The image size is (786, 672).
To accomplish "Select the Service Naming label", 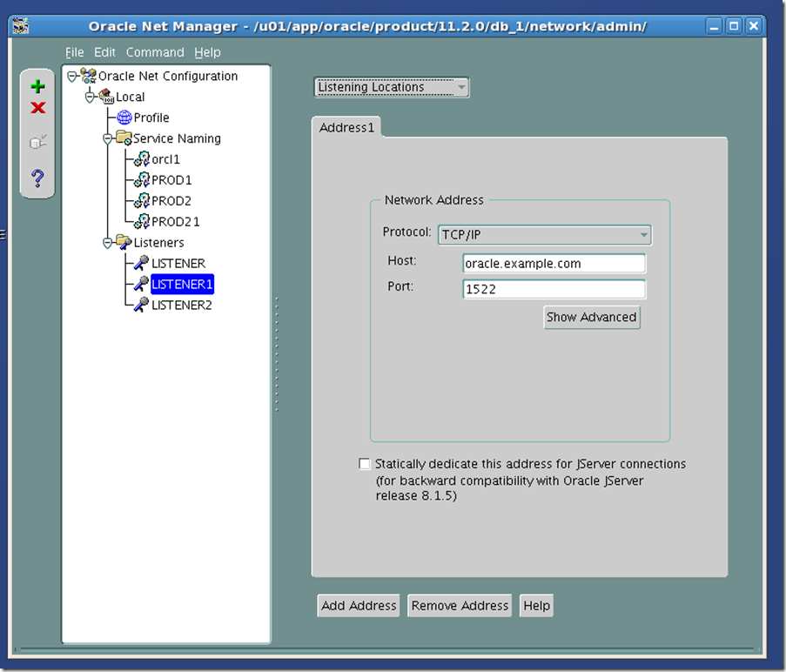I will pos(177,138).
